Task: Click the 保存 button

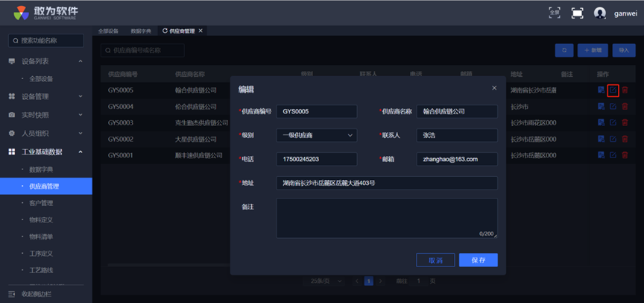Action: coord(479,260)
